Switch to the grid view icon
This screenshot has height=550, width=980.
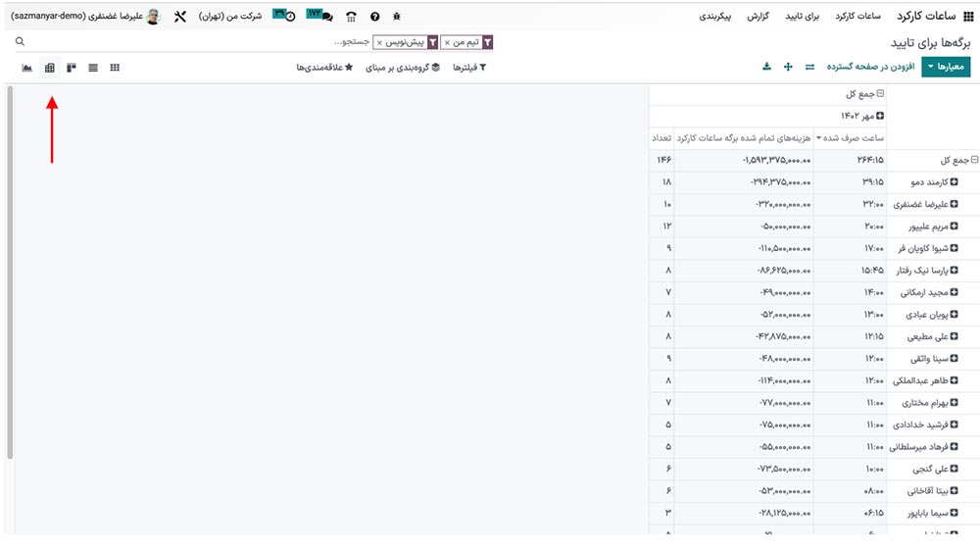[x=115, y=68]
